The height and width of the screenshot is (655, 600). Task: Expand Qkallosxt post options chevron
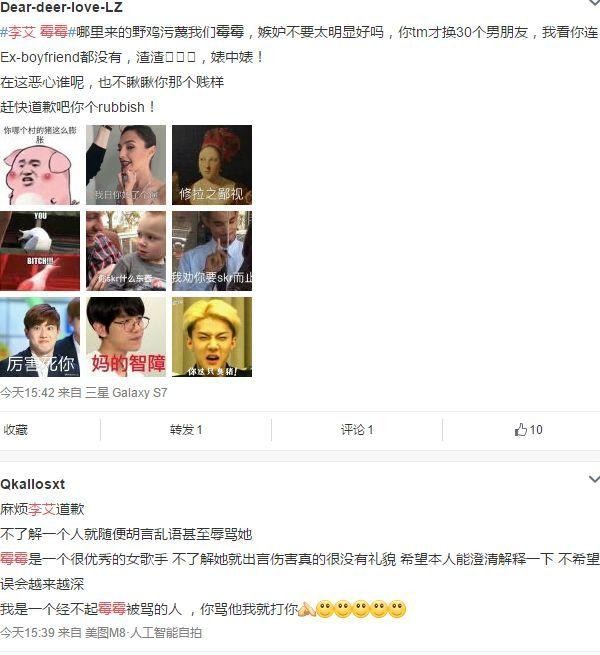(594, 479)
